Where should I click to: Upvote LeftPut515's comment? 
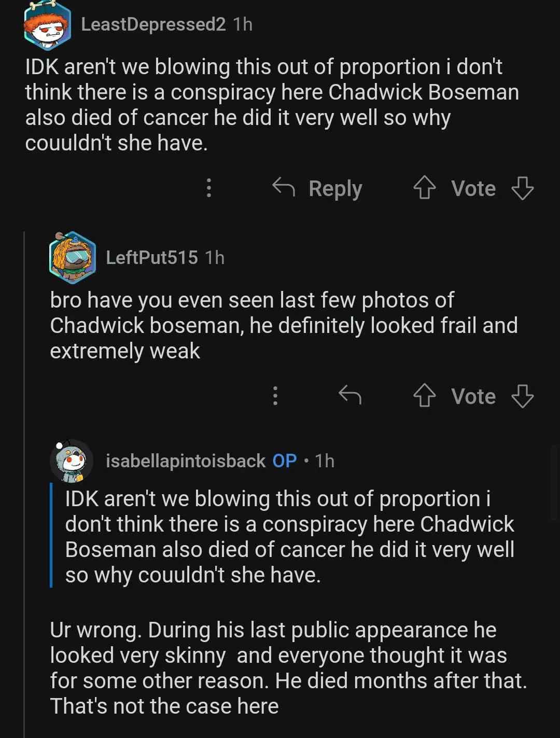pyautogui.click(x=424, y=396)
